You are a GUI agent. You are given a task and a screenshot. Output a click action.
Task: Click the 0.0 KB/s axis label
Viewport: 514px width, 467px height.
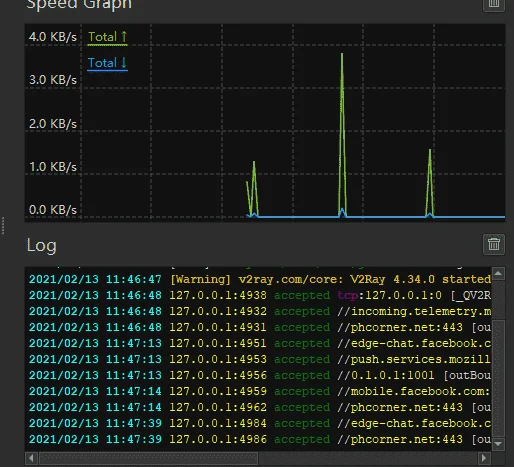(x=53, y=210)
